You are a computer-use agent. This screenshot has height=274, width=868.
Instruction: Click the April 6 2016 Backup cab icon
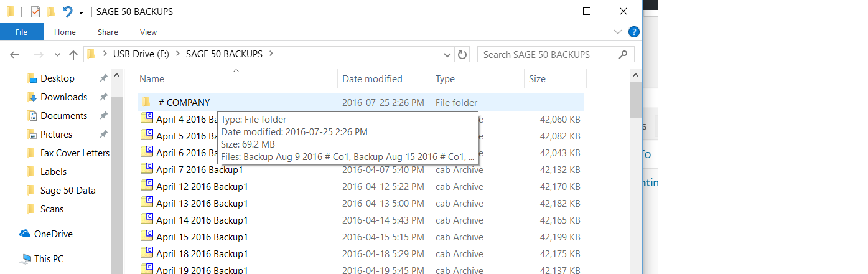point(147,153)
